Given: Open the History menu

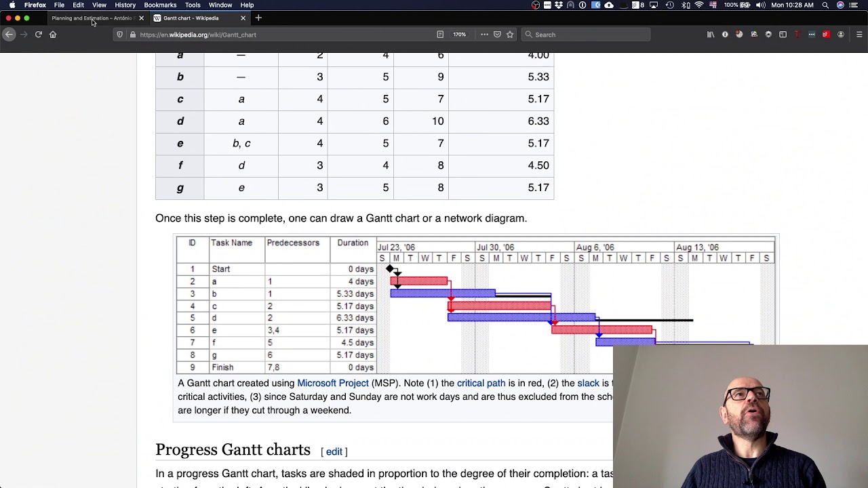Looking at the screenshot, I should pyautogui.click(x=125, y=5).
